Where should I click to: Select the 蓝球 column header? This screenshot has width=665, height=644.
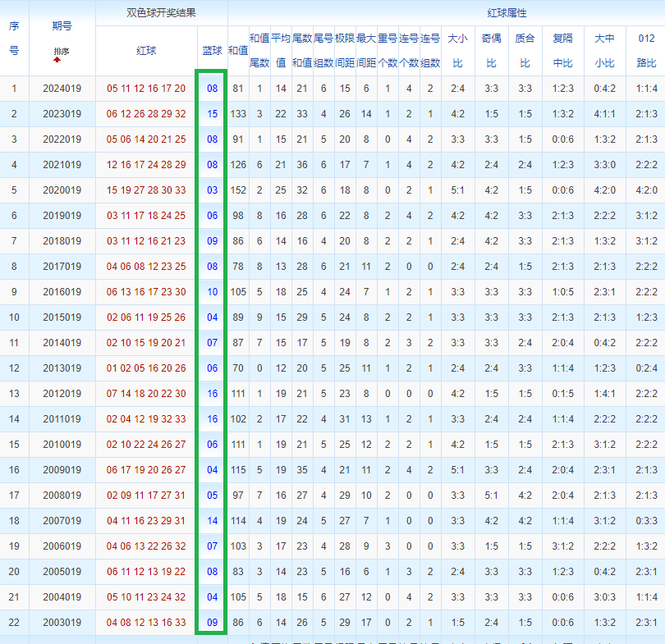[x=212, y=51]
